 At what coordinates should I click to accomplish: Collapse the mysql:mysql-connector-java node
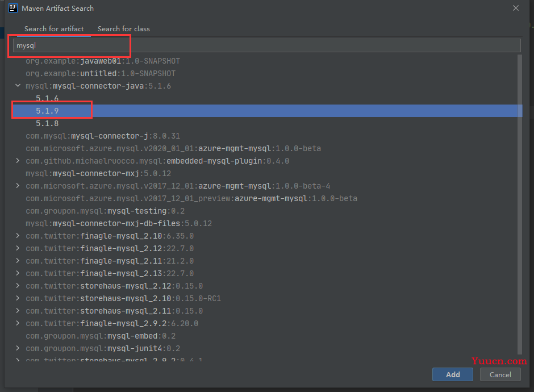point(18,86)
